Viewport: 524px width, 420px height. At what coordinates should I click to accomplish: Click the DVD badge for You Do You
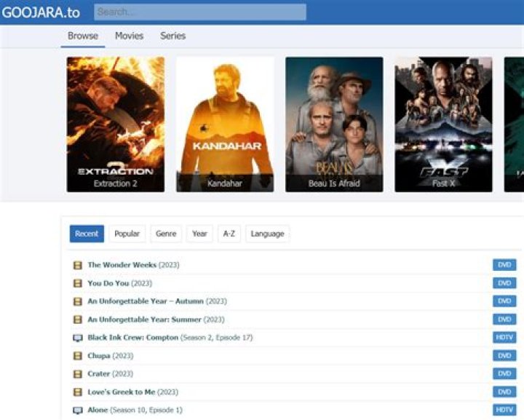[x=504, y=283]
